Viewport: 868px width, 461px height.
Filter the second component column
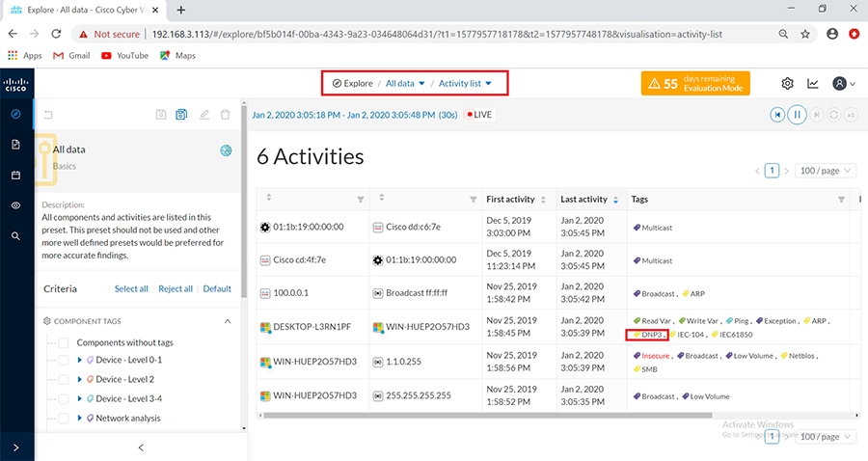click(474, 200)
